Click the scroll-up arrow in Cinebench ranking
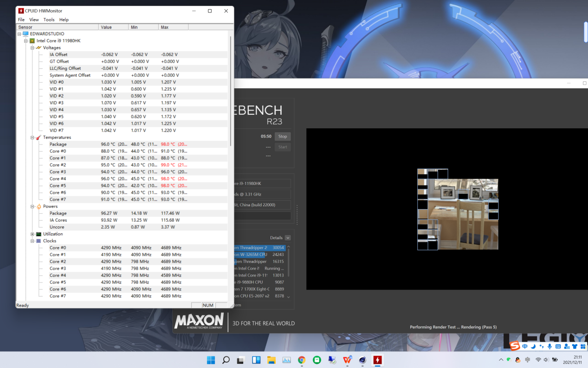588x368 pixels. pos(288,247)
